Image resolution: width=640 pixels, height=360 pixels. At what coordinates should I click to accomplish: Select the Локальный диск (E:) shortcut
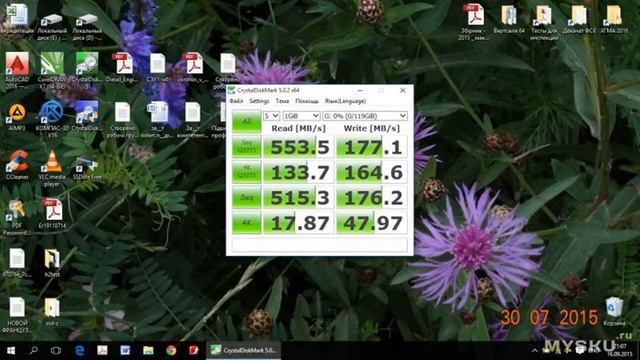52,26
